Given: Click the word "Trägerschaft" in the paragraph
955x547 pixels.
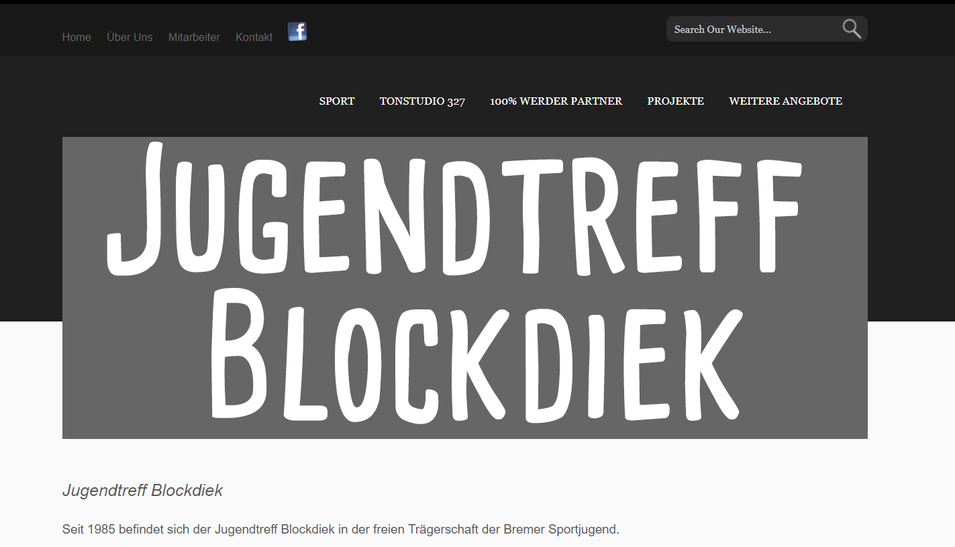Looking at the screenshot, I should [444, 529].
